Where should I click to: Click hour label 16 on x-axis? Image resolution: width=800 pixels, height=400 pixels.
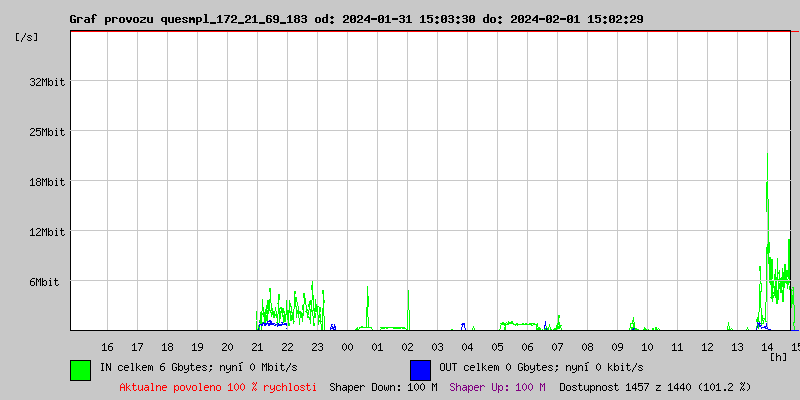[107, 347]
